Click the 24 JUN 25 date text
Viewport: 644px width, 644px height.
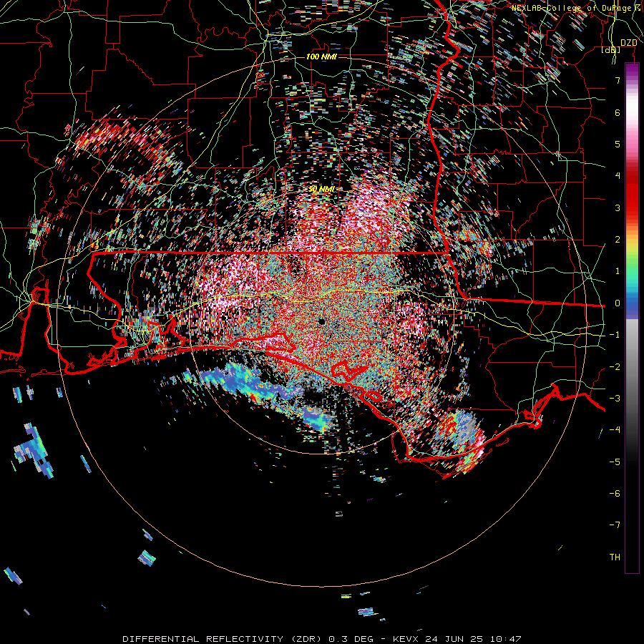(x=454, y=639)
